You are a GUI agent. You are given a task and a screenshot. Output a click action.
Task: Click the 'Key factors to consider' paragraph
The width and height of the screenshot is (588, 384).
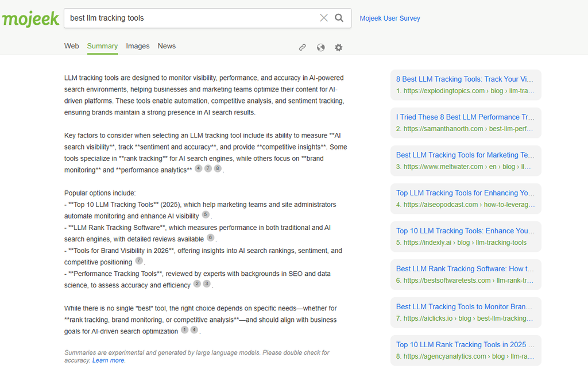coord(206,153)
